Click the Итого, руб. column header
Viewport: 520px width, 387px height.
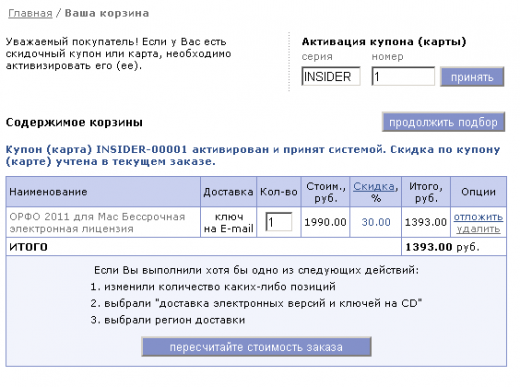tap(426, 192)
